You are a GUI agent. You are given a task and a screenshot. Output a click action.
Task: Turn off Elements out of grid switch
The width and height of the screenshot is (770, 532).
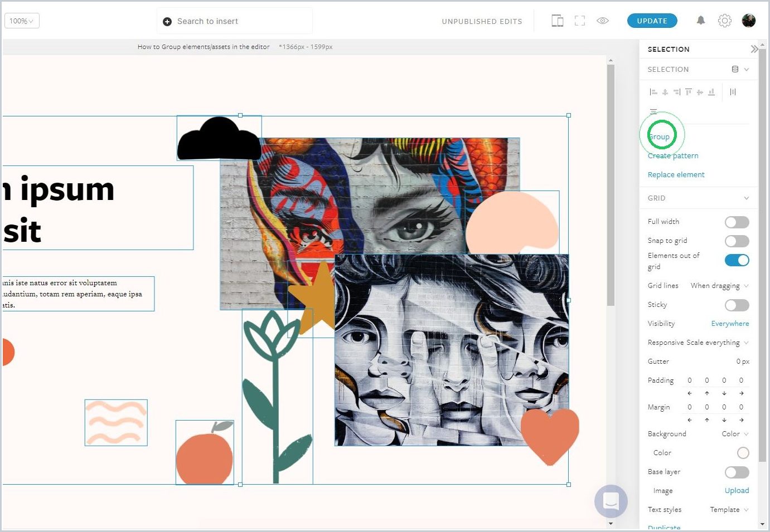(x=737, y=260)
